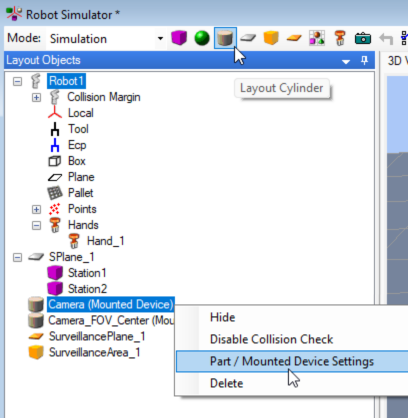Screen dimensions: 408x418
Task: Select the Station1 tree item
Action: tap(87, 273)
